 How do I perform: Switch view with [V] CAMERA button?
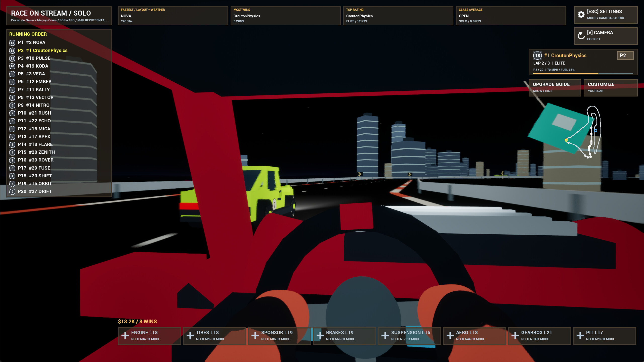coord(606,36)
